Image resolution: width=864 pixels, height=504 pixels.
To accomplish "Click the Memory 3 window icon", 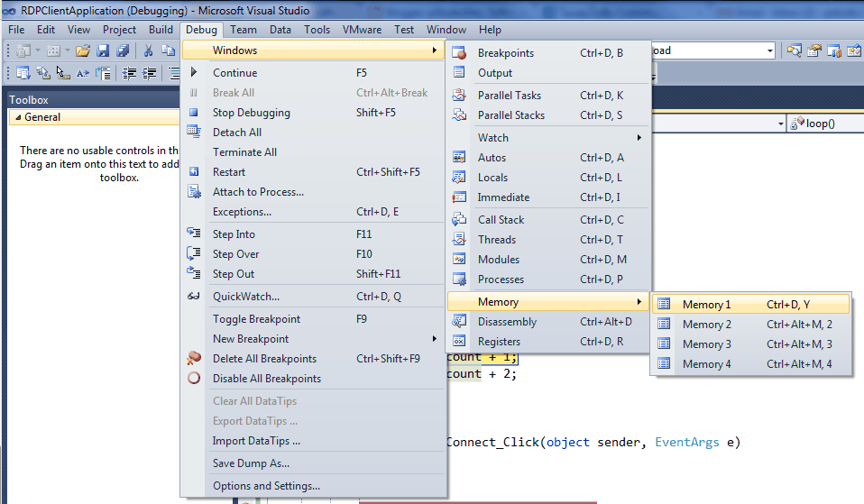I will click(x=664, y=344).
